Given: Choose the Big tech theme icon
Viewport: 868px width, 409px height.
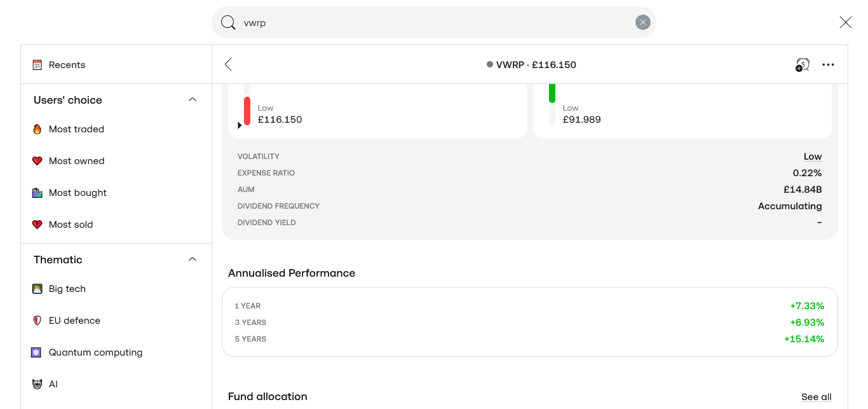Looking at the screenshot, I should pos(37,289).
